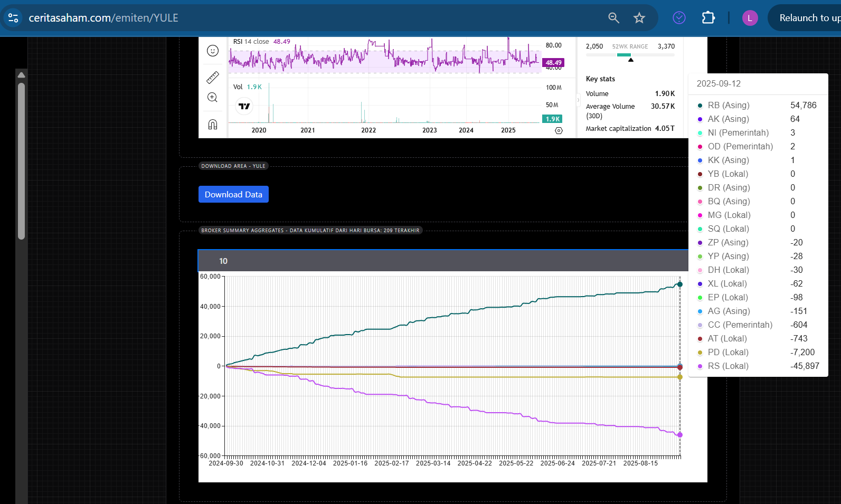Open the emoji icons tool in chart toolbar
The height and width of the screenshot is (504, 841).
point(213,51)
